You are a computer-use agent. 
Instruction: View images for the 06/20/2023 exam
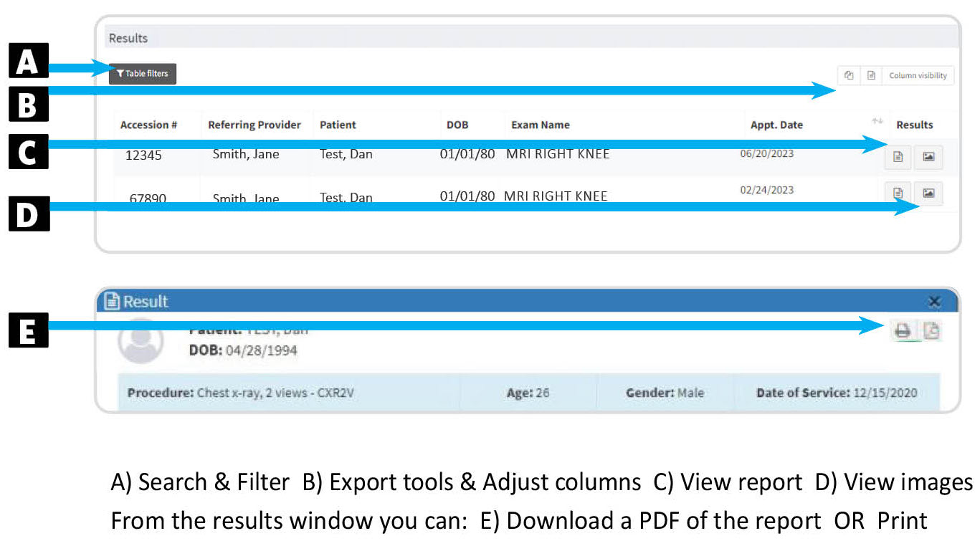click(x=928, y=157)
